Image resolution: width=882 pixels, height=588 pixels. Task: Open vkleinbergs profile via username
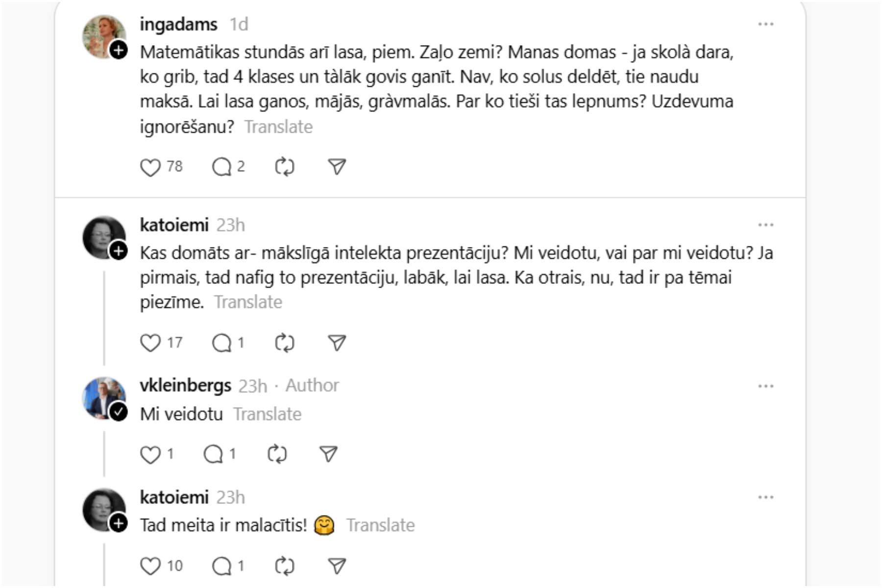pos(185,386)
